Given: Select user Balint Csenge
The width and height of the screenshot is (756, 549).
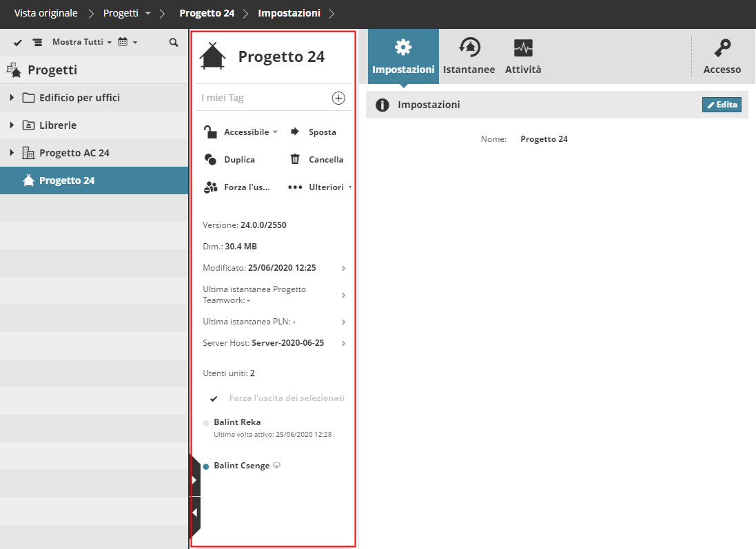Looking at the screenshot, I should tap(242, 466).
